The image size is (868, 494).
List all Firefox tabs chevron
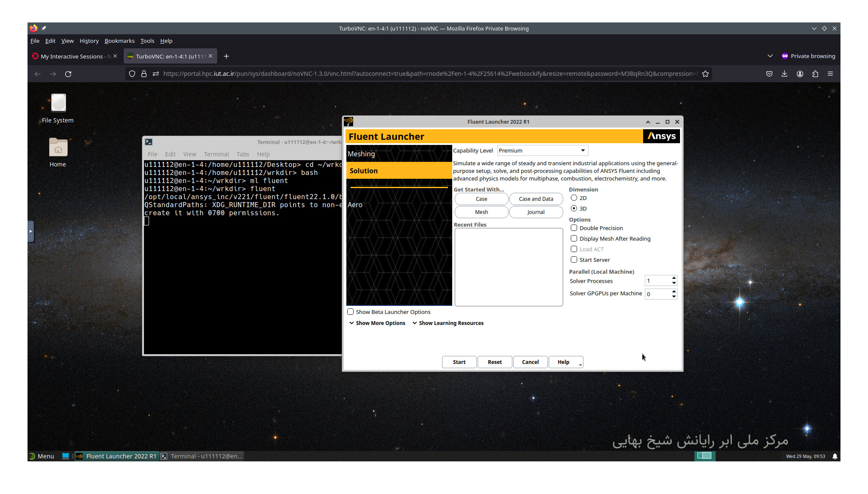(770, 56)
